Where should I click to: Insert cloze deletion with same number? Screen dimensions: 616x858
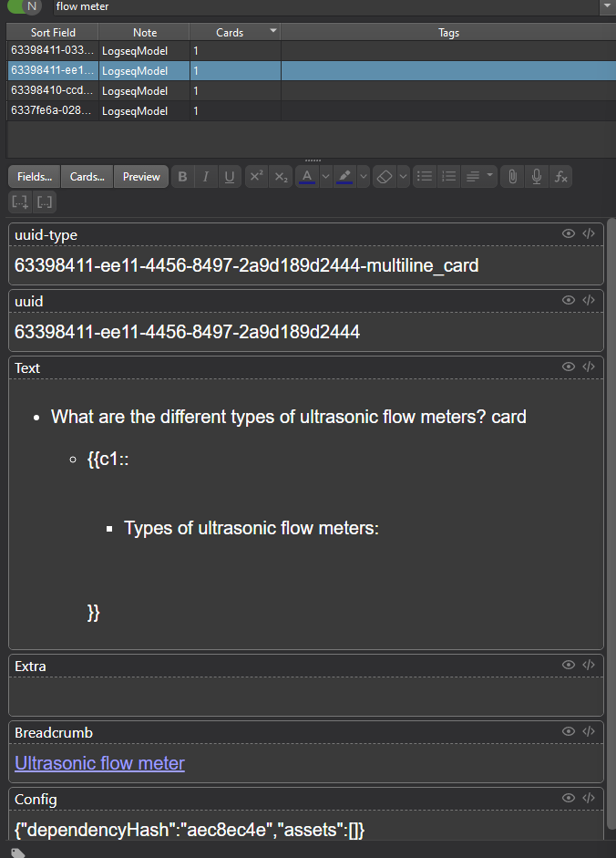click(45, 202)
